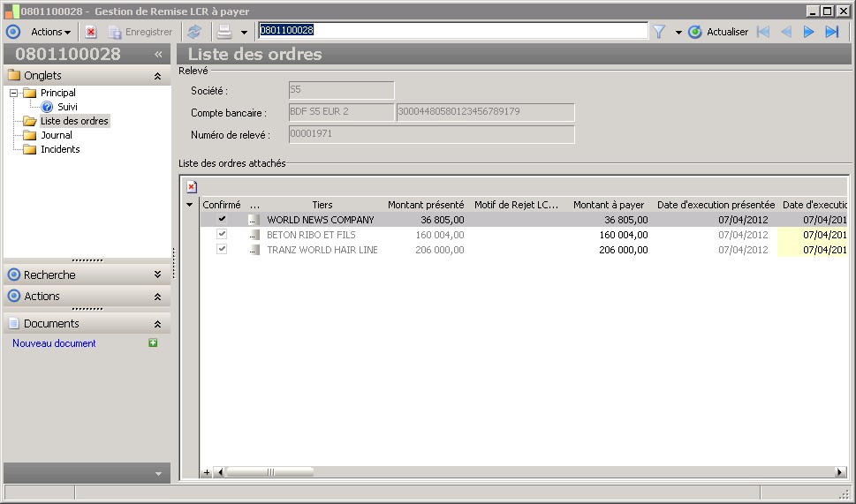
Task: Sort by the Tiers column header
Action: point(322,205)
